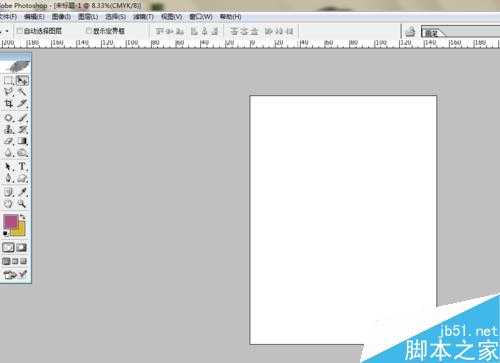This screenshot has width=500, height=363.
Task: Select the Magic Wand tool
Action: (22, 92)
